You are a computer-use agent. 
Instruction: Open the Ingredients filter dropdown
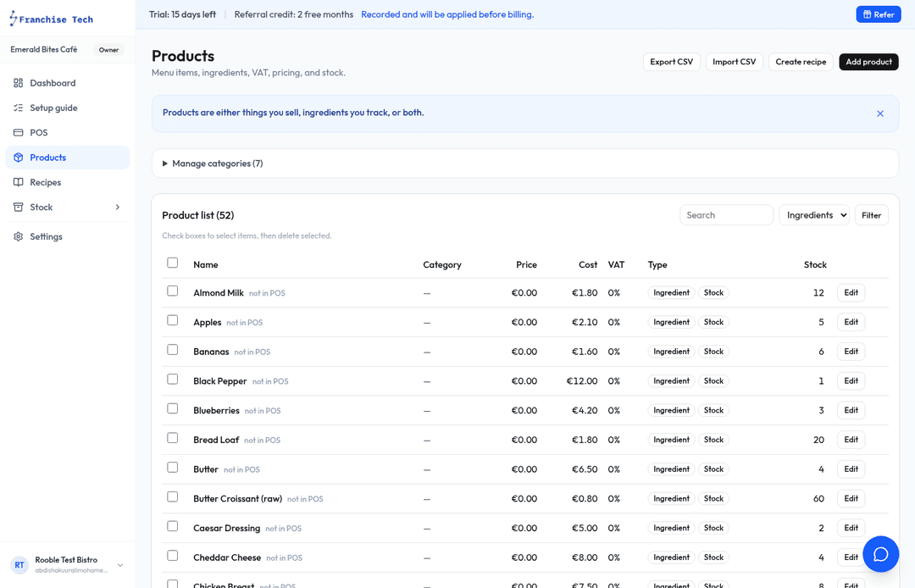[x=814, y=215]
